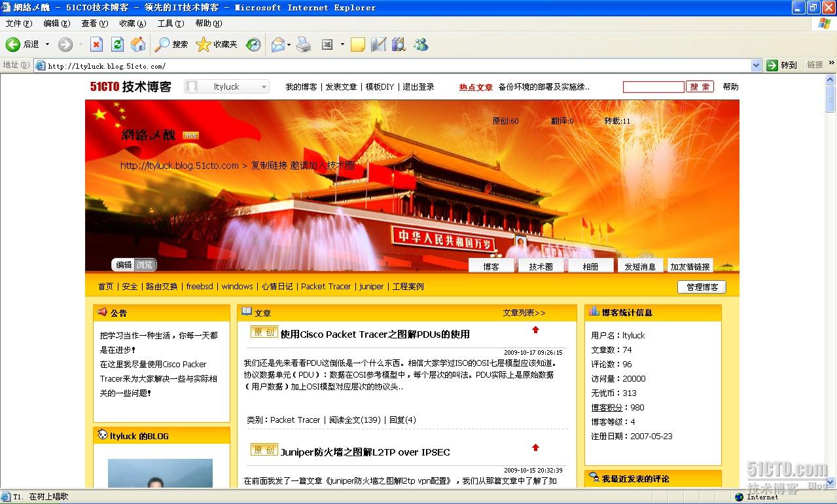The image size is (837, 504).
Task: Open the 编辑(E) menu
Action: [56, 24]
